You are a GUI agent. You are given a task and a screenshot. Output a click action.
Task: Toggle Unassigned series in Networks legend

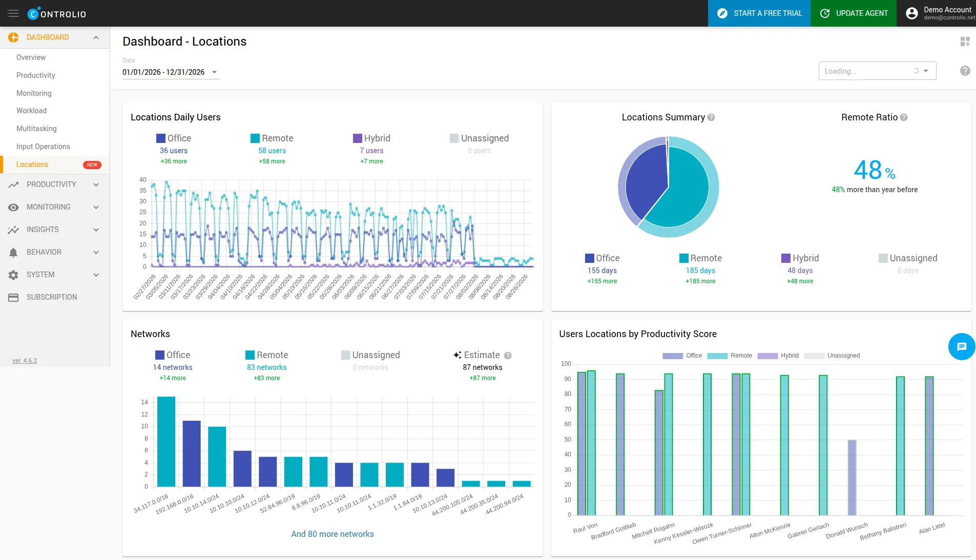pyautogui.click(x=370, y=355)
